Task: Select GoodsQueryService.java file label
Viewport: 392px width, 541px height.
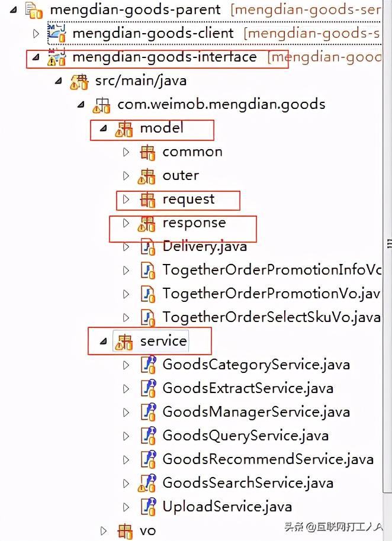Action: (245, 436)
